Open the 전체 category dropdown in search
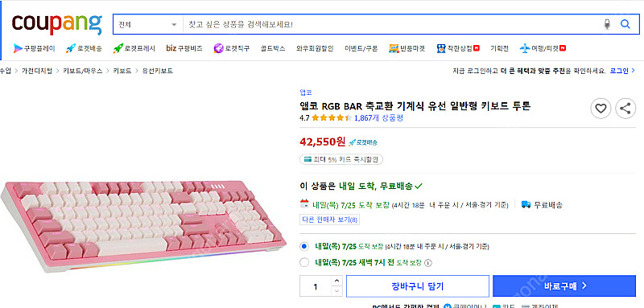 (x=148, y=25)
